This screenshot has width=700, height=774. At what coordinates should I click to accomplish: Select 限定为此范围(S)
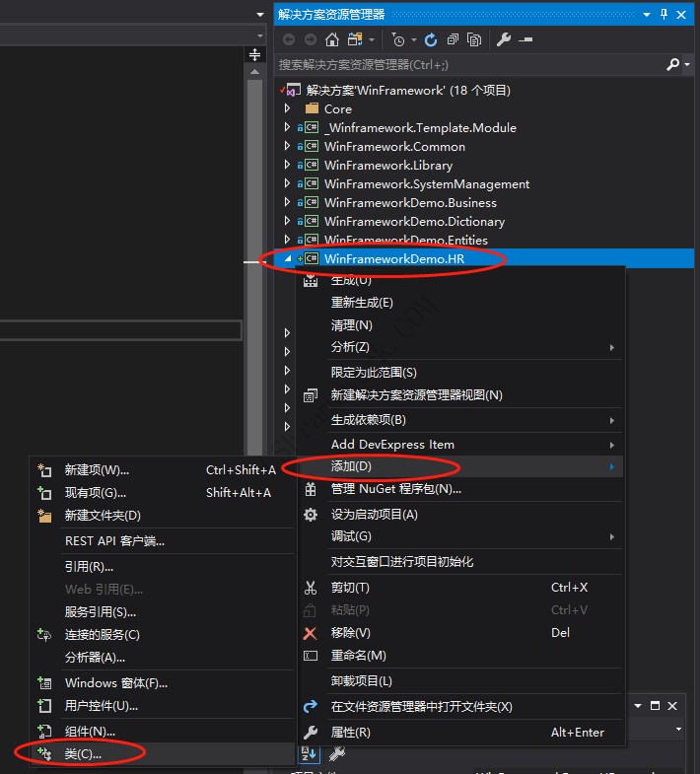coord(460,372)
